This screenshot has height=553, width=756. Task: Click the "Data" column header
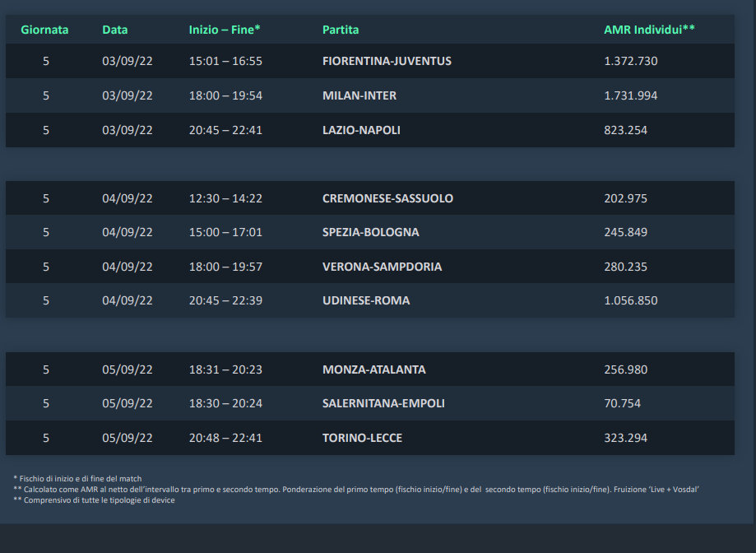pos(114,30)
